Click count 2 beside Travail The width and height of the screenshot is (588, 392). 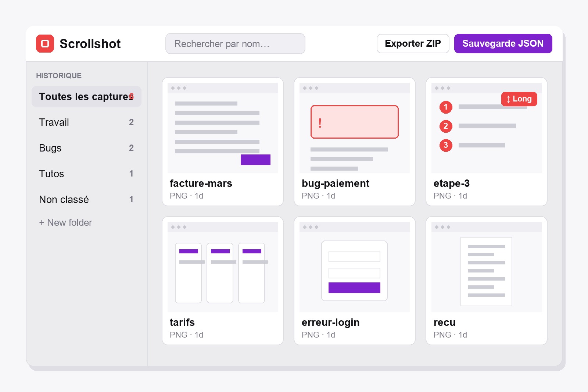coord(131,122)
